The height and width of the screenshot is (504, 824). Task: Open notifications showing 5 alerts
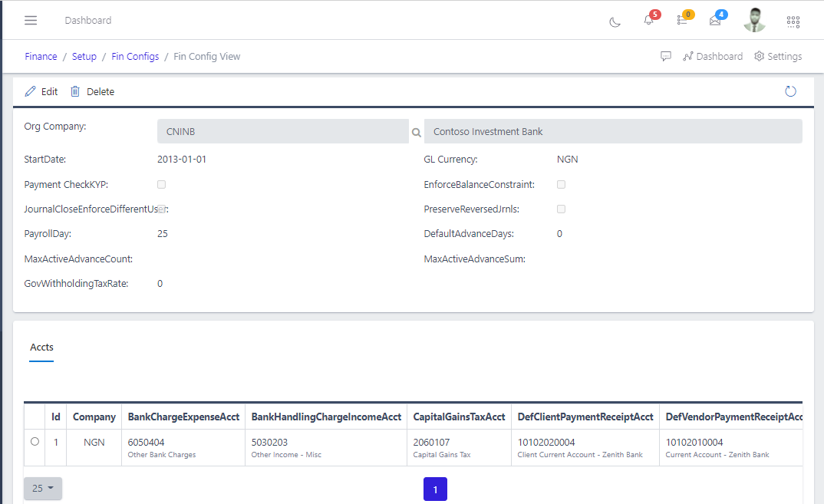point(648,22)
